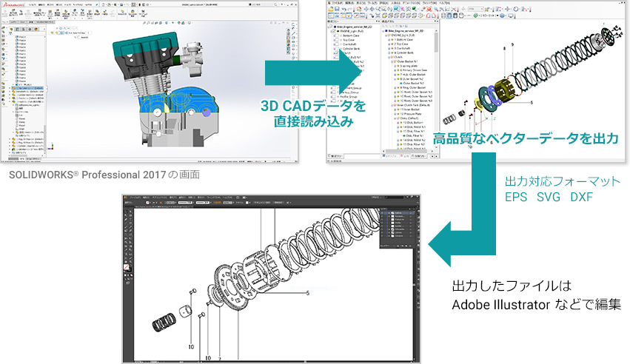Click the search field in SOLIDWORKS title bar
The height and width of the screenshot is (364, 630).
point(261,4)
